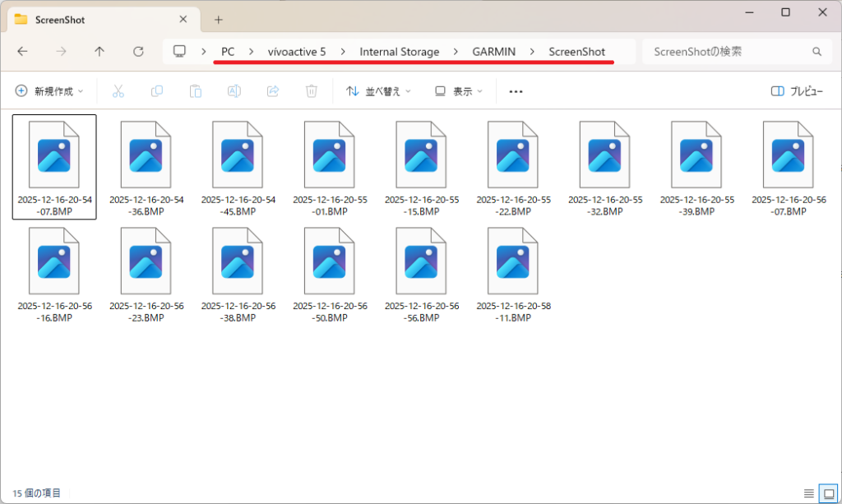Image resolution: width=842 pixels, height=504 pixels.
Task: Expand the 並べ替え sort menu
Action: click(x=378, y=91)
